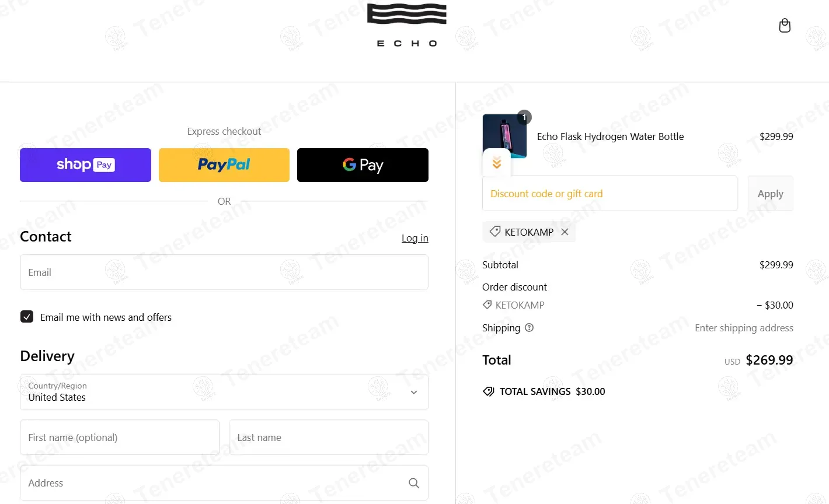Click the Order discount KETOKAMP tag icon
829x504 pixels.
click(487, 304)
